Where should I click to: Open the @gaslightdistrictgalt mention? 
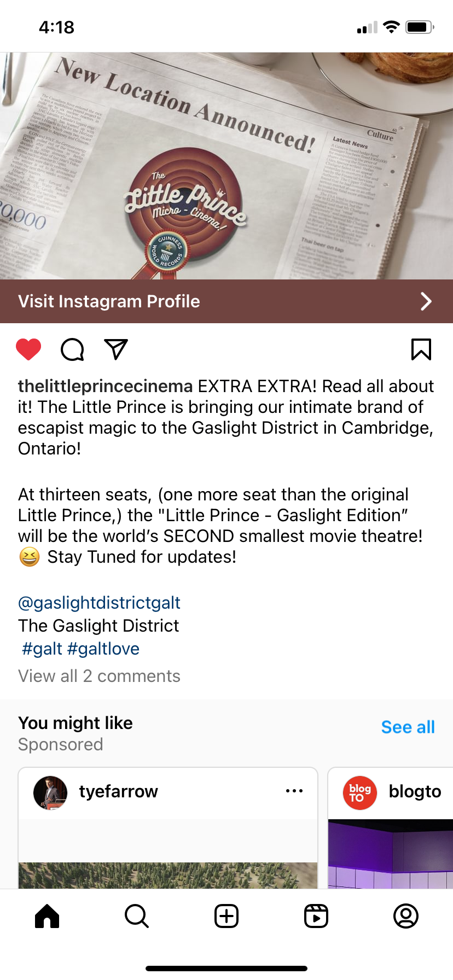99,603
